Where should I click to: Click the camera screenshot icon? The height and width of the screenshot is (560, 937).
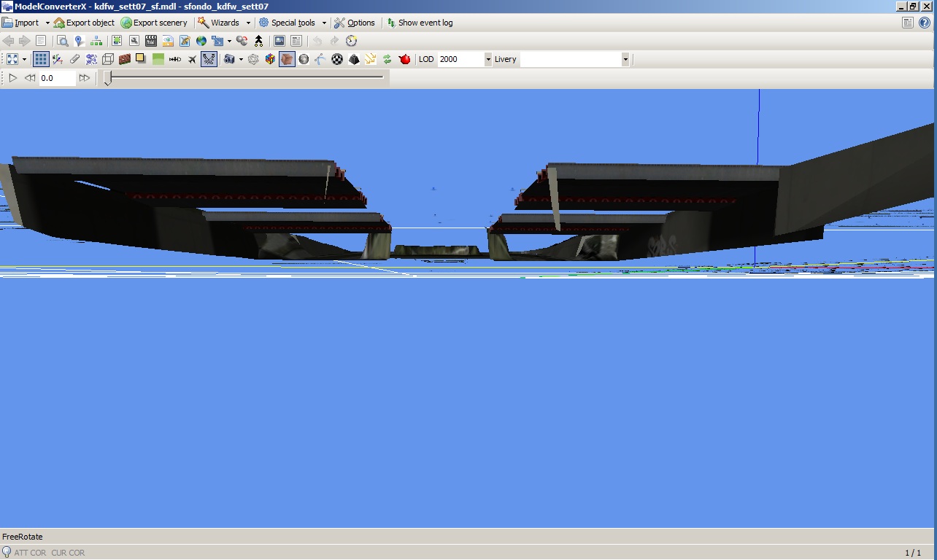click(x=230, y=59)
